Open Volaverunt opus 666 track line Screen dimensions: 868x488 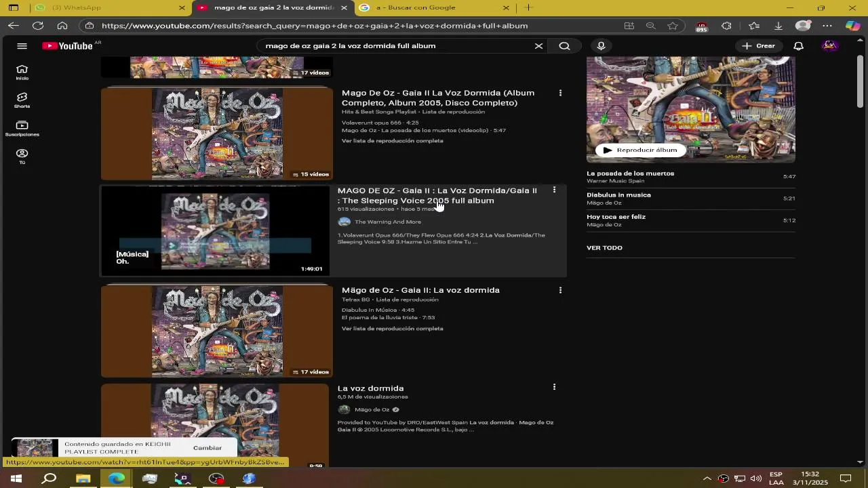[380, 123]
